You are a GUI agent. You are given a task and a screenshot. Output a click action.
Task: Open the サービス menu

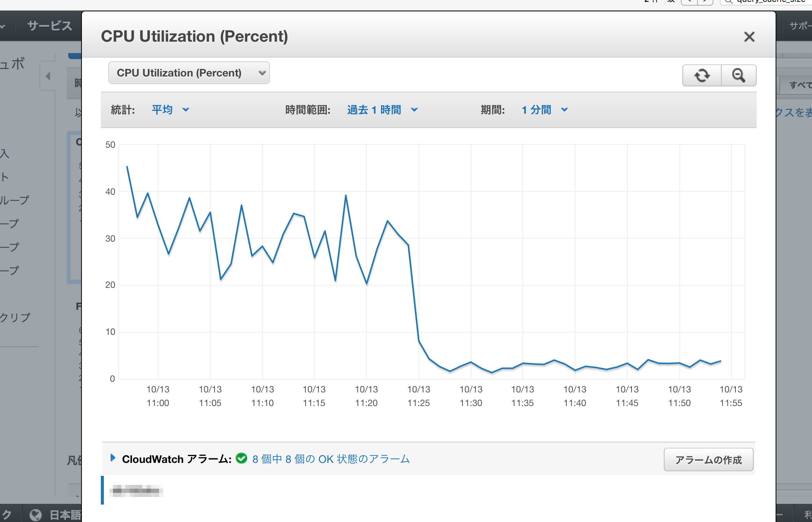(x=49, y=26)
